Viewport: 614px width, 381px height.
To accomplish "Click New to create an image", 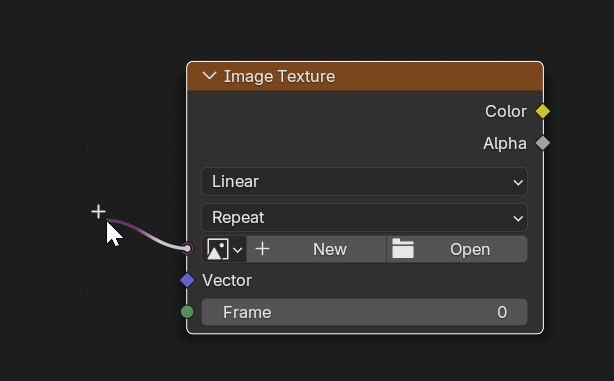I will click(316, 249).
